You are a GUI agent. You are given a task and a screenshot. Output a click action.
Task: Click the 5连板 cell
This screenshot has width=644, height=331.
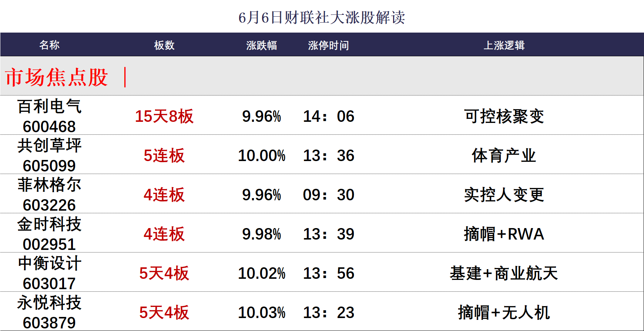(x=164, y=156)
